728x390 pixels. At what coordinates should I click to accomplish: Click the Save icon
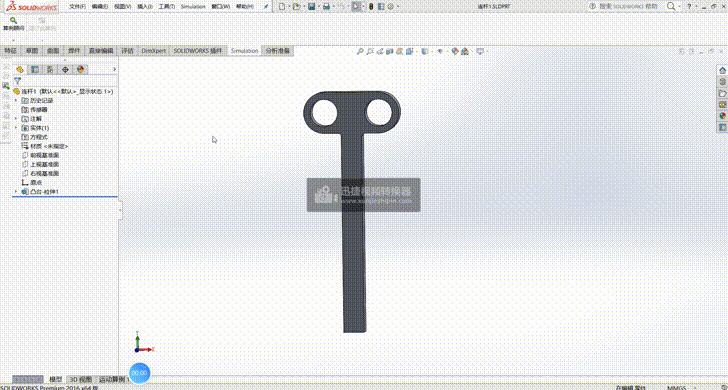click(x=312, y=7)
